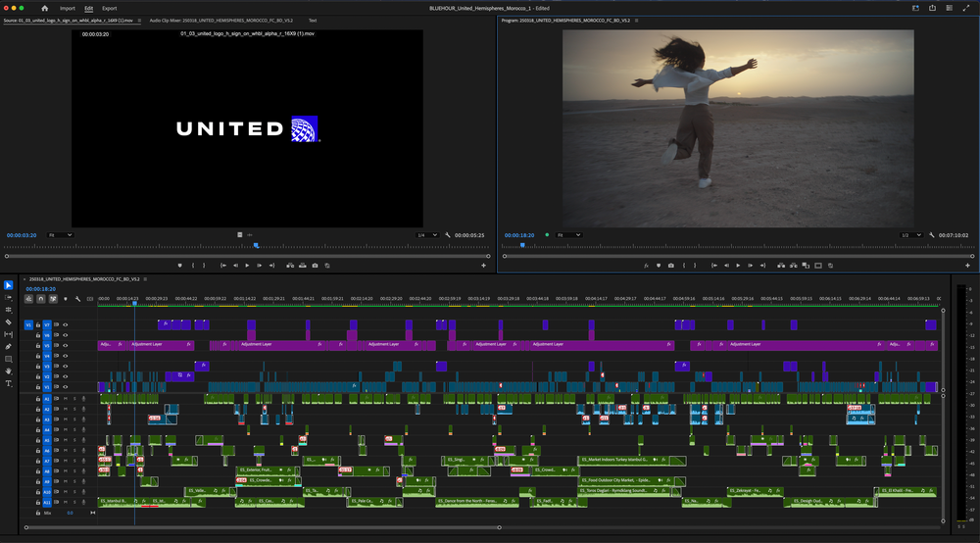Select the Track Select Forward tool
The width and height of the screenshot is (980, 543).
click(x=8, y=297)
